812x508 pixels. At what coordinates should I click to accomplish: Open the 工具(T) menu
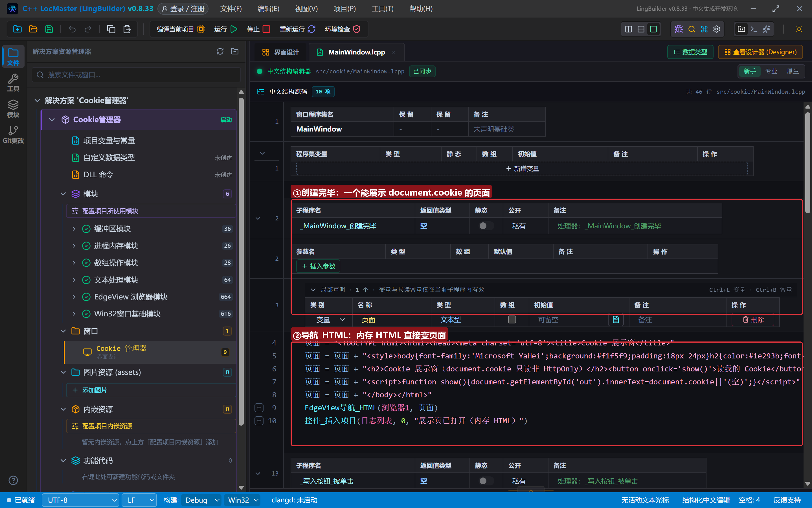383,9
